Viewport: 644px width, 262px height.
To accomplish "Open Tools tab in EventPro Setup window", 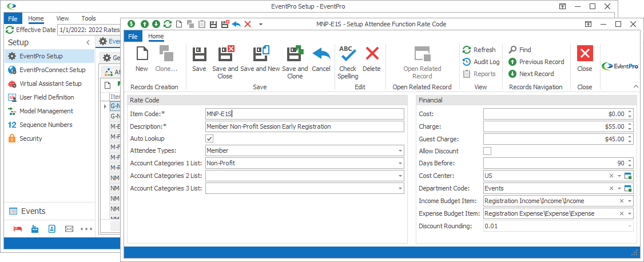I will click(88, 18).
